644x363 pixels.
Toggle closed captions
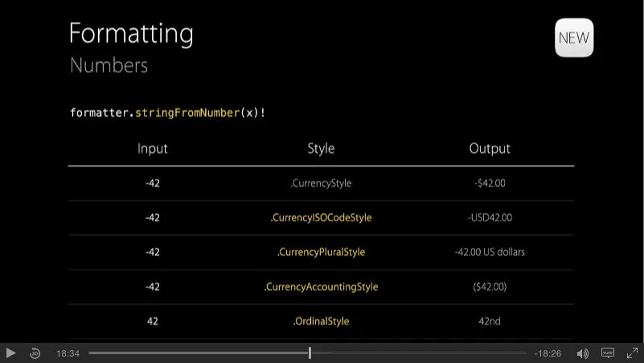point(608,353)
